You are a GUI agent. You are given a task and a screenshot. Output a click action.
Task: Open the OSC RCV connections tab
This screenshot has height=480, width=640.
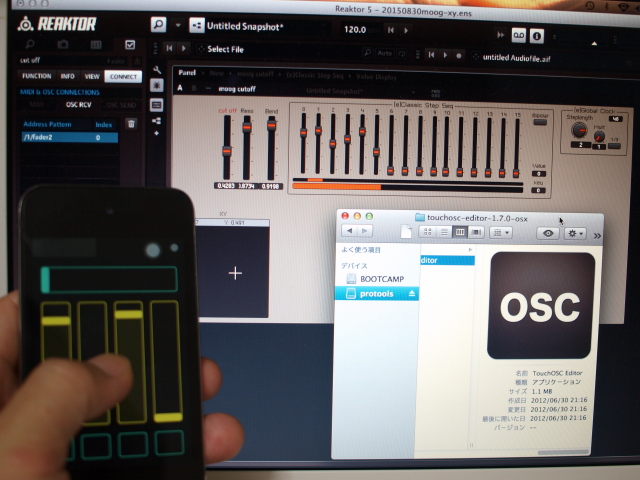[x=78, y=105]
